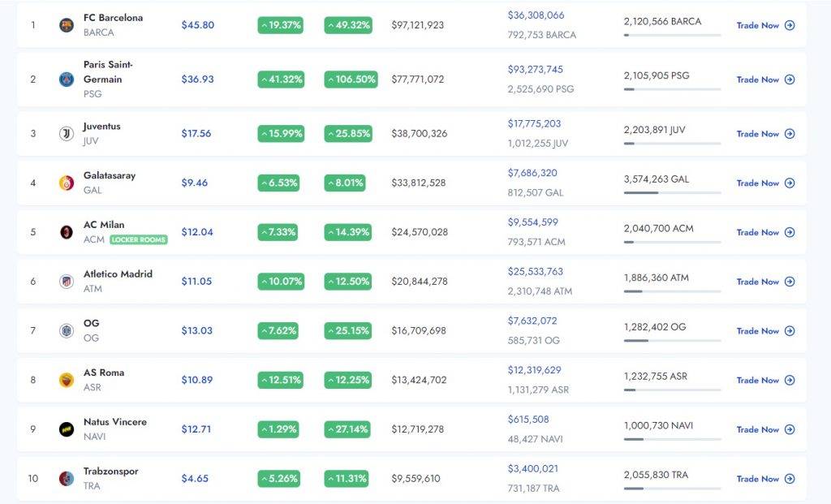Image resolution: width=831 pixels, height=504 pixels.
Task: Click the AC Milan club logo
Action: [x=67, y=232]
